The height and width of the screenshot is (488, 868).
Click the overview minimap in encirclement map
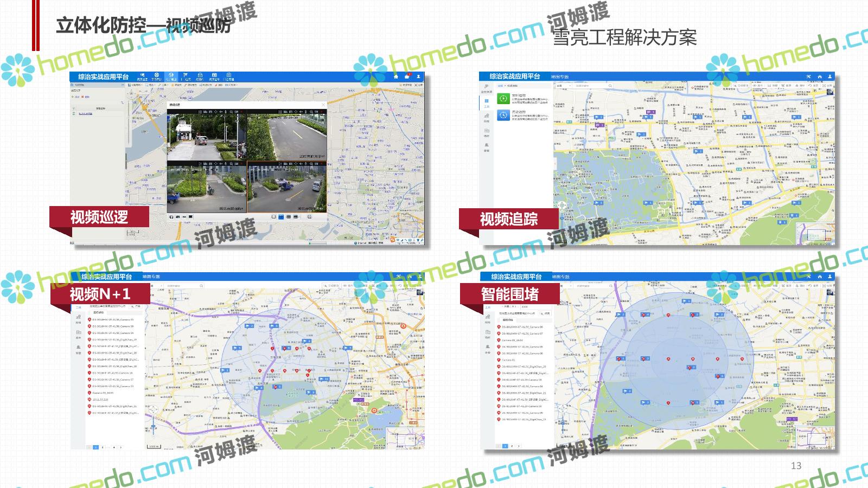click(815, 438)
